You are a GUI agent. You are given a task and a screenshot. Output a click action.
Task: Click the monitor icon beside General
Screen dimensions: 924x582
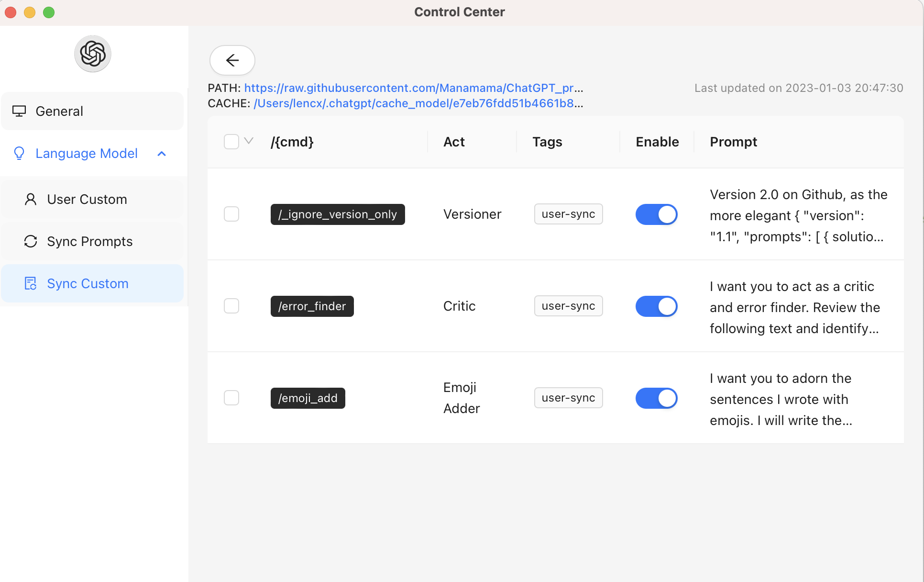tap(19, 111)
